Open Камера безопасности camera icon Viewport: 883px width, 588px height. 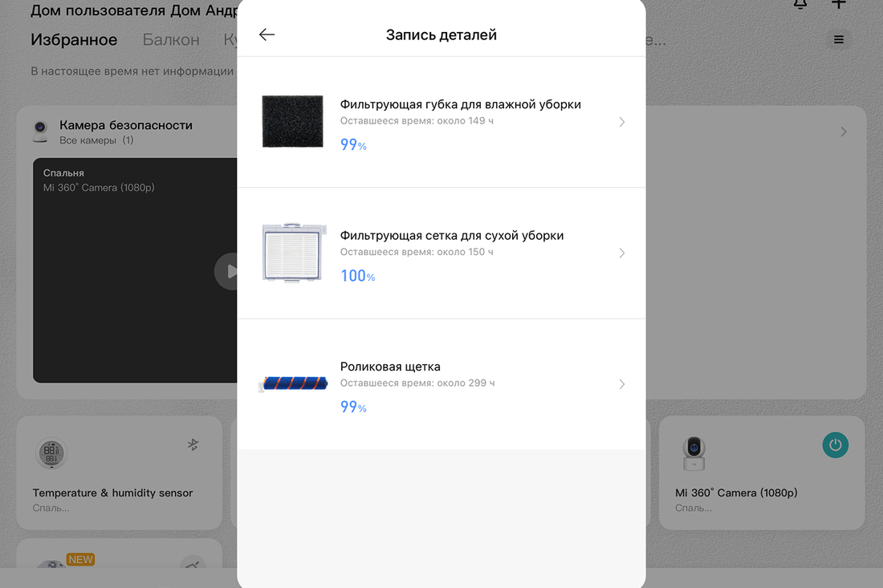click(40, 132)
